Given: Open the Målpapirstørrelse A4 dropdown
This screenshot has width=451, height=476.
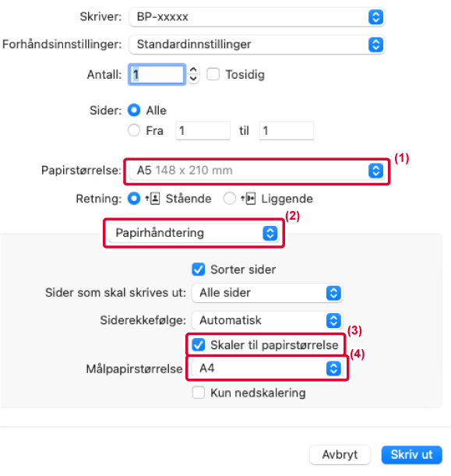Looking at the screenshot, I should [x=267, y=368].
